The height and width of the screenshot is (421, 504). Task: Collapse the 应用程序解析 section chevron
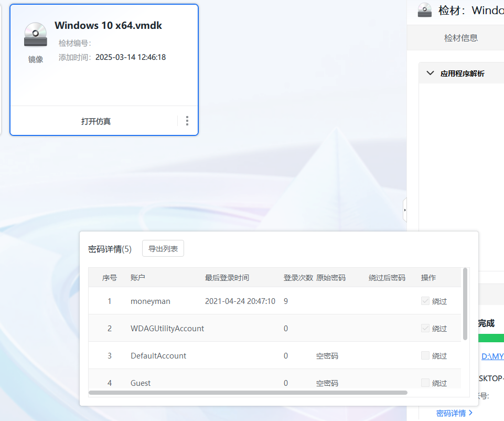point(430,73)
